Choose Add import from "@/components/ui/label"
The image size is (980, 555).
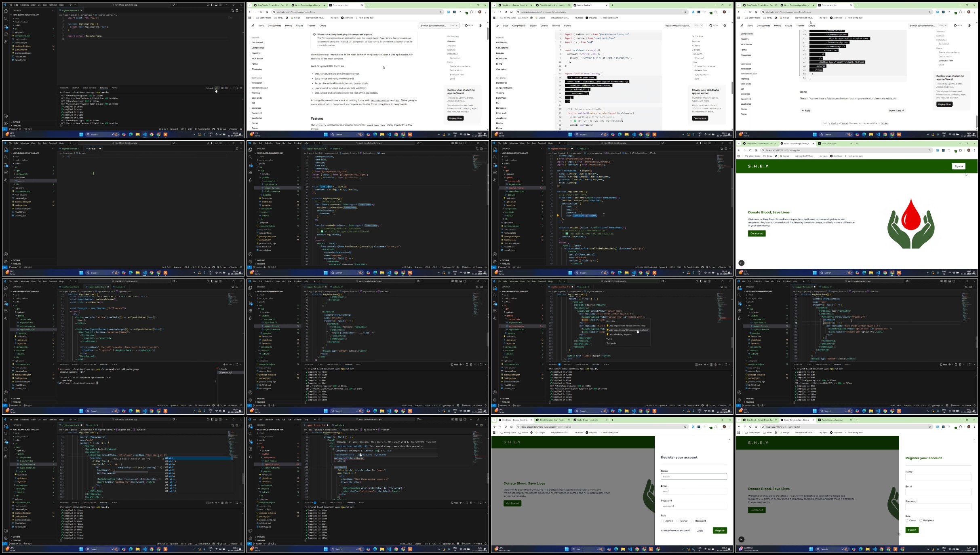click(628, 330)
